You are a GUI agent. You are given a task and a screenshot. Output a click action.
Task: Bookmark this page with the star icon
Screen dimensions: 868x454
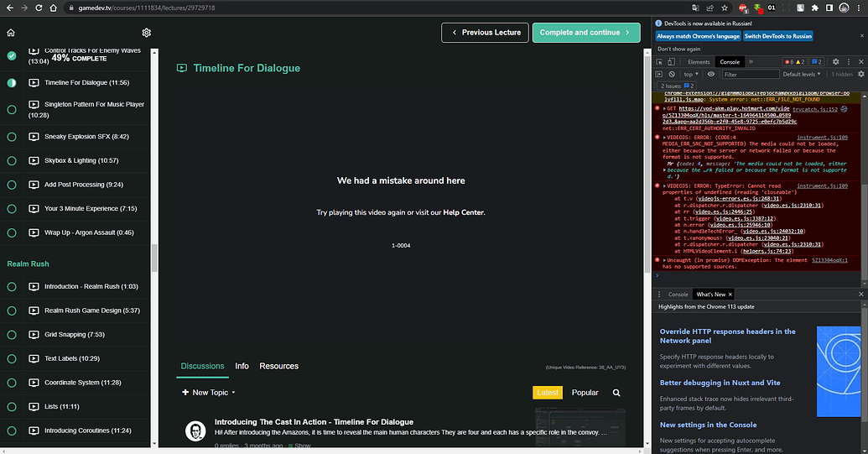click(x=724, y=8)
